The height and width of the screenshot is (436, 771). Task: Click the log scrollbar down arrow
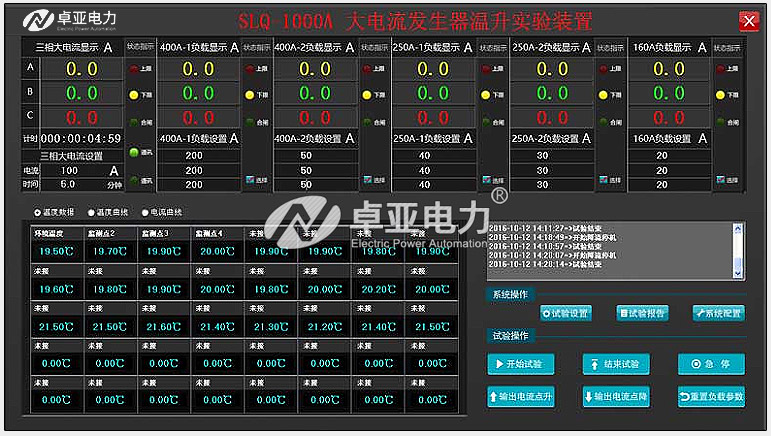point(738,273)
